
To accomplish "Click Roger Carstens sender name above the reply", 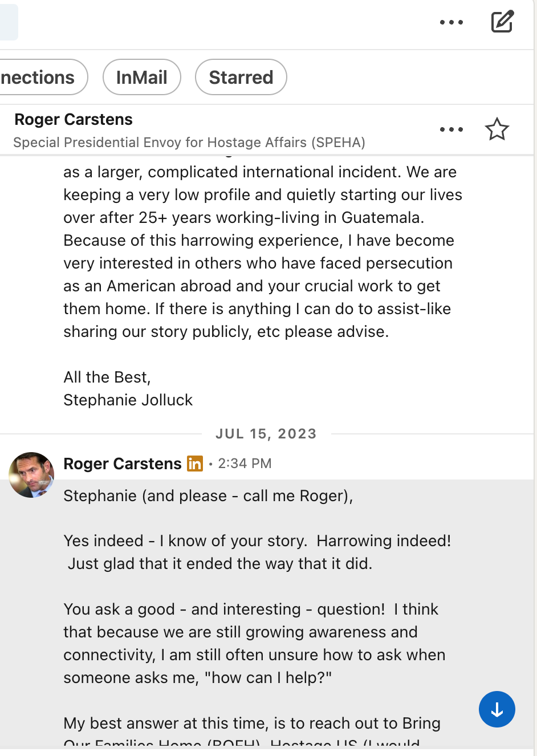I will point(123,464).
